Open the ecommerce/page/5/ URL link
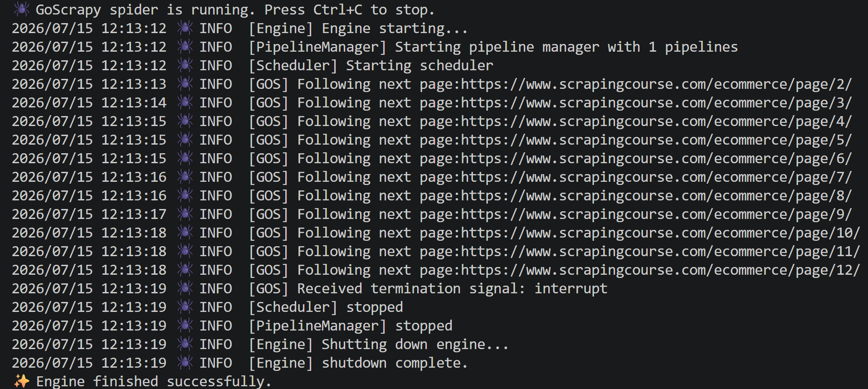868x389 pixels. (656, 140)
